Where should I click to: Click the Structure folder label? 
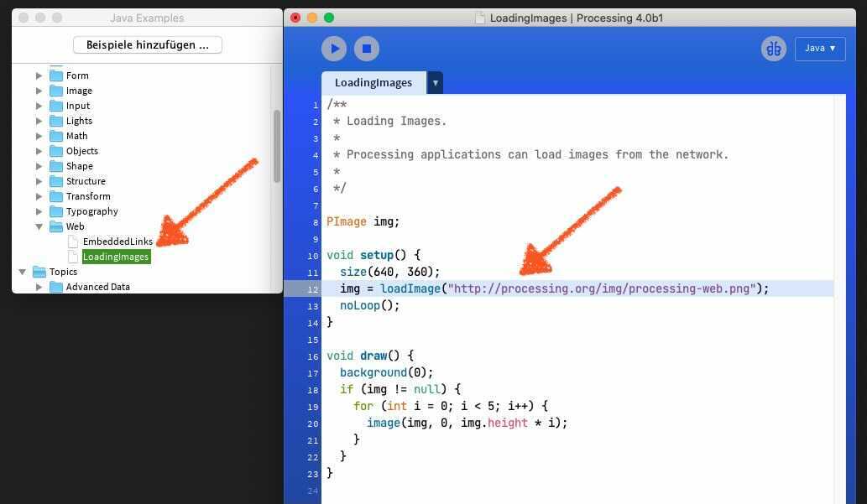[x=86, y=181]
